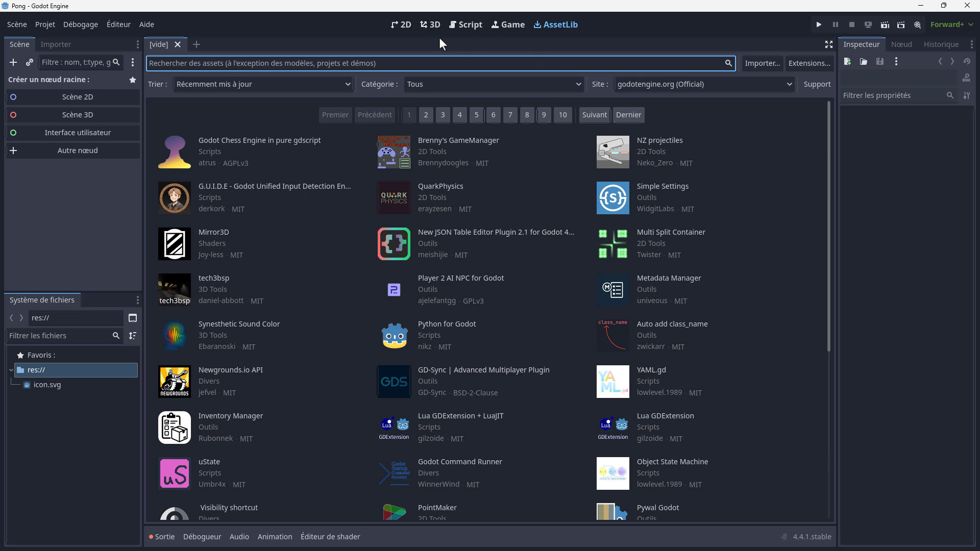The width and height of the screenshot is (980, 551).
Task: Toggle Inspector property display settings icon
Action: pyautogui.click(x=967, y=95)
